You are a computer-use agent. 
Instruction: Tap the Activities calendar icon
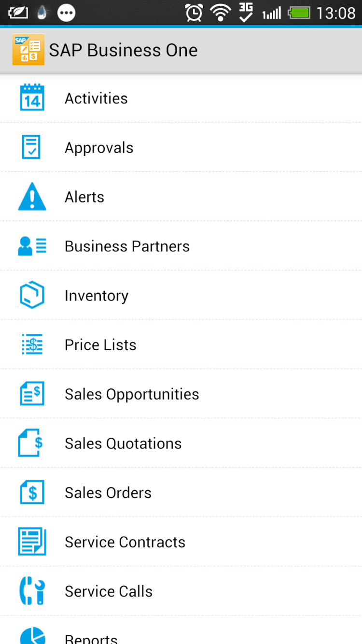point(32,98)
